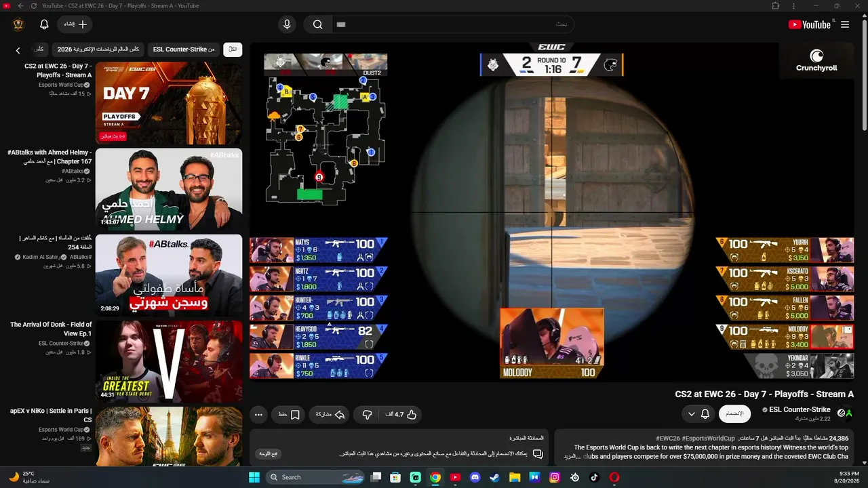Focus the YouTube search field
This screenshot has width=868, height=488.
pyautogui.click(x=453, y=24)
